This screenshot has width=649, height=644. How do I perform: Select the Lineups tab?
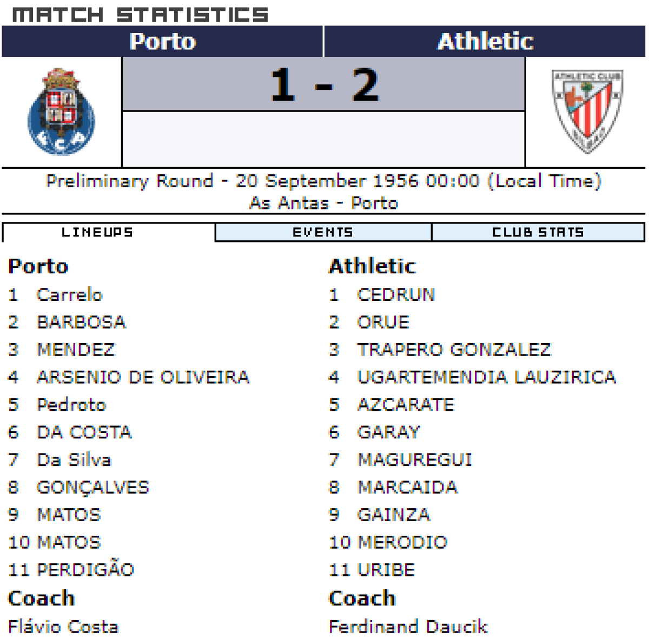[x=97, y=232]
